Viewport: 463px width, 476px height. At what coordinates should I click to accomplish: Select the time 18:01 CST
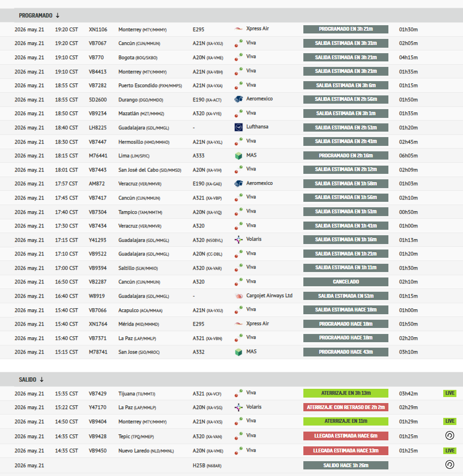click(66, 169)
